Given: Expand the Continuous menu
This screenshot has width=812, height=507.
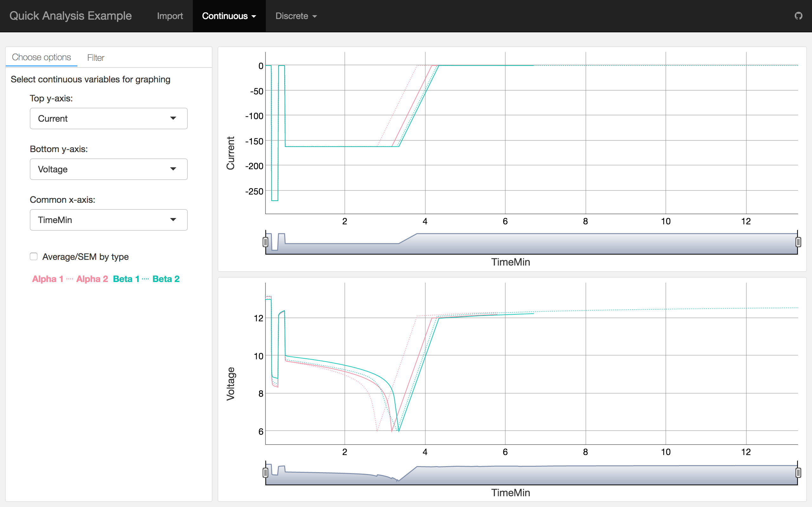Looking at the screenshot, I should click(229, 16).
